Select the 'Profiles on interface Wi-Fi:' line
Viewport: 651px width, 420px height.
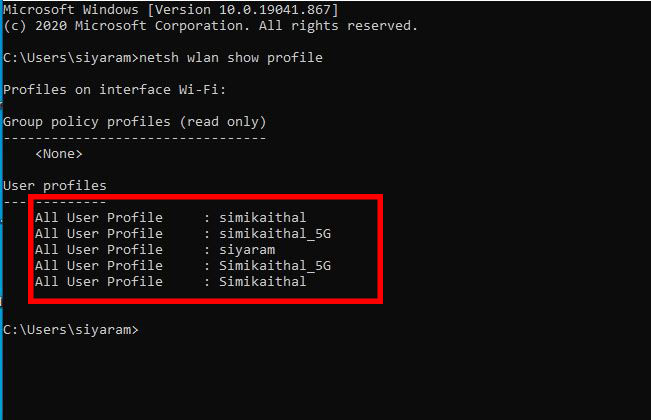(115, 90)
